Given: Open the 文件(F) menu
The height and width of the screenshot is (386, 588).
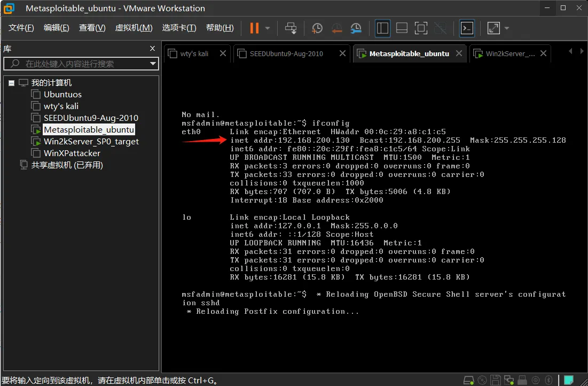Looking at the screenshot, I should tap(21, 28).
